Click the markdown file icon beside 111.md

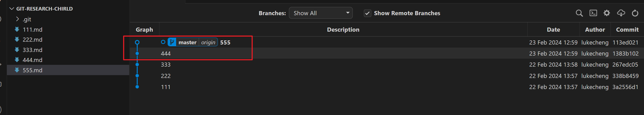(17, 30)
